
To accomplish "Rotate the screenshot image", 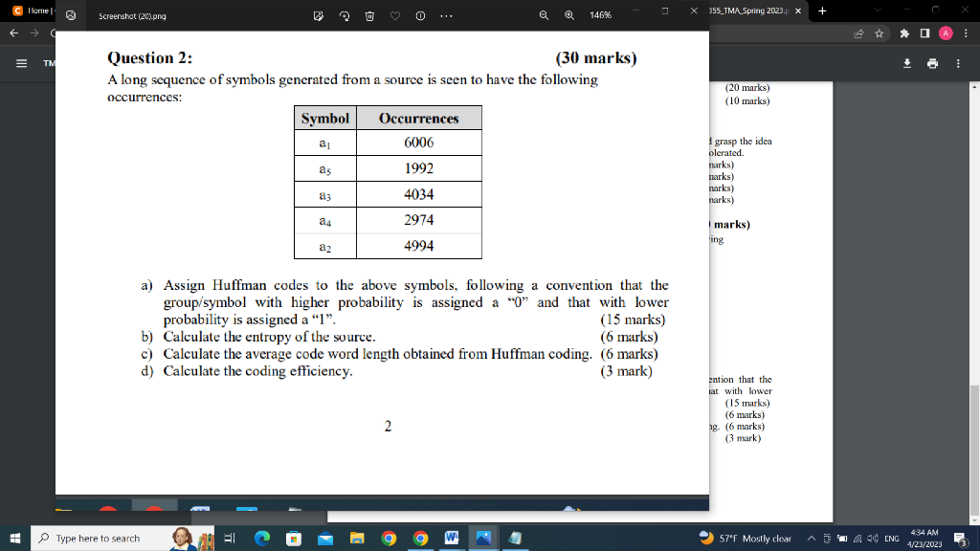I will [345, 15].
